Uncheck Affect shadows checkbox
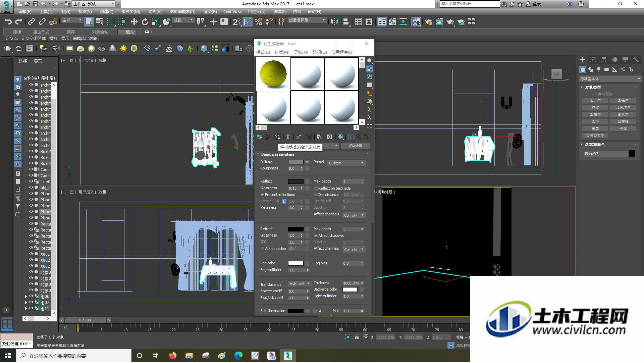 [x=316, y=236]
